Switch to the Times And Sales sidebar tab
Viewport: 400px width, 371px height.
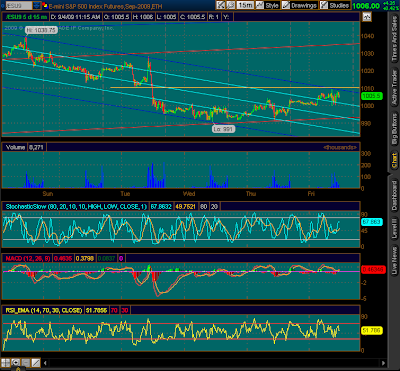click(395, 39)
